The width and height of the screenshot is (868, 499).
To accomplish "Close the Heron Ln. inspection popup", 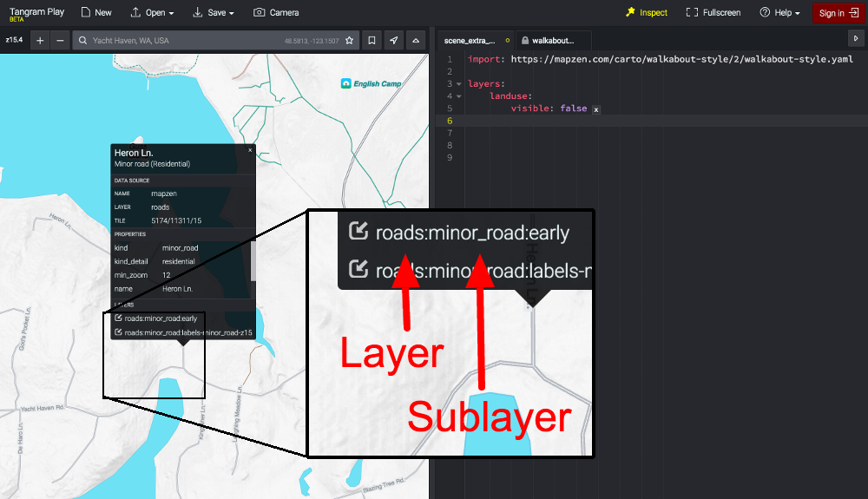I will tap(250, 150).
